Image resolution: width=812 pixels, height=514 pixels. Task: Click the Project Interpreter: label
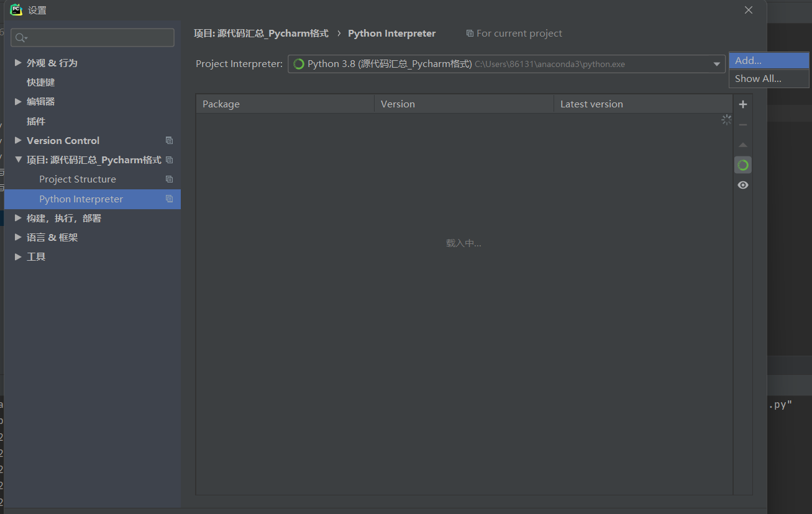pyautogui.click(x=239, y=64)
